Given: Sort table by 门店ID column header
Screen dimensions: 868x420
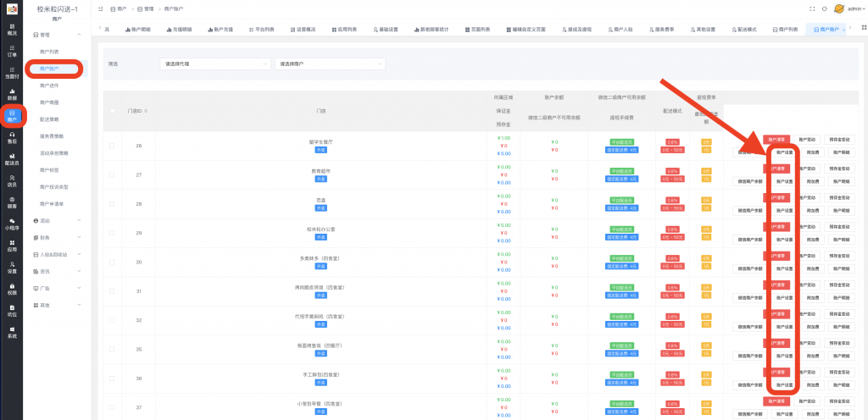Looking at the screenshot, I should 137,111.
